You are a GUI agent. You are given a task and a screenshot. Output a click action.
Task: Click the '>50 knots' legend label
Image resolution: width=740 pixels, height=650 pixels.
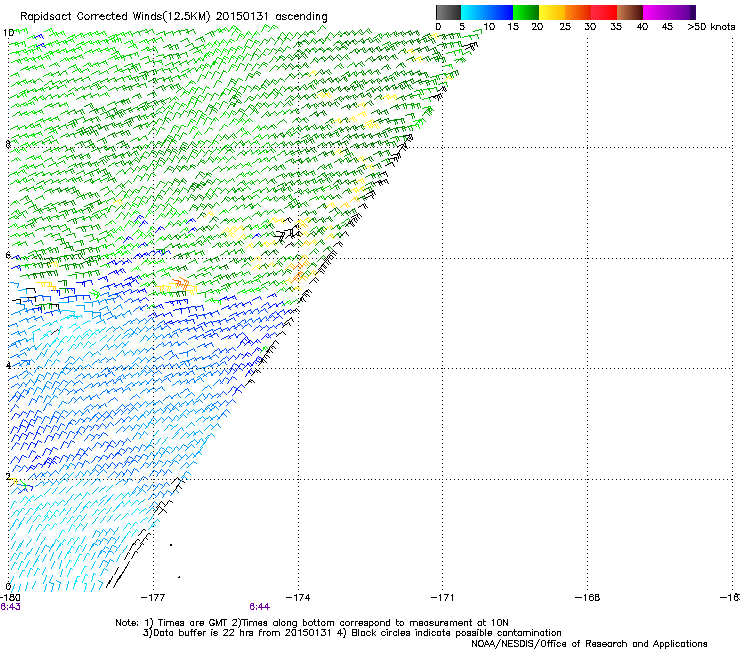pyautogui.click(x=711, y=26)
